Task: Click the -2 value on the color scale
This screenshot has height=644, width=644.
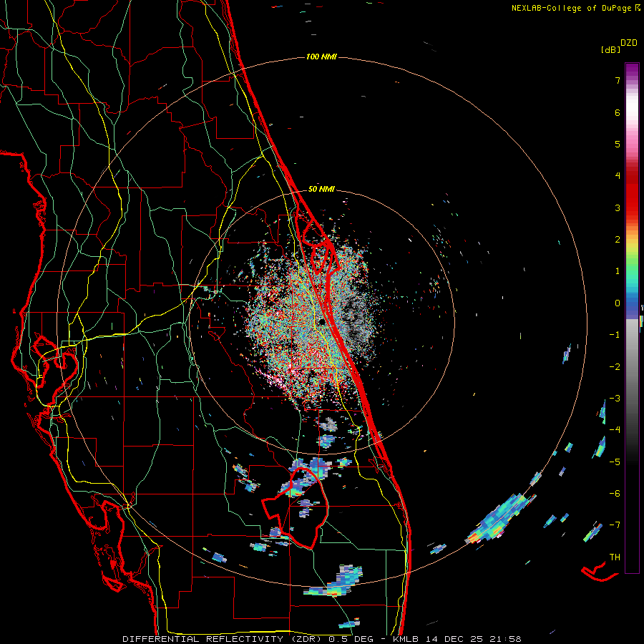Action: click(x=615, y=367)
